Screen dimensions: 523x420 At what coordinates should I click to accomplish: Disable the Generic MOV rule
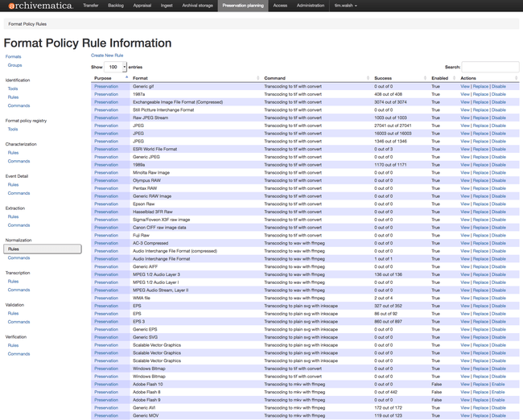pyautogui.click(x=499, y=416)
